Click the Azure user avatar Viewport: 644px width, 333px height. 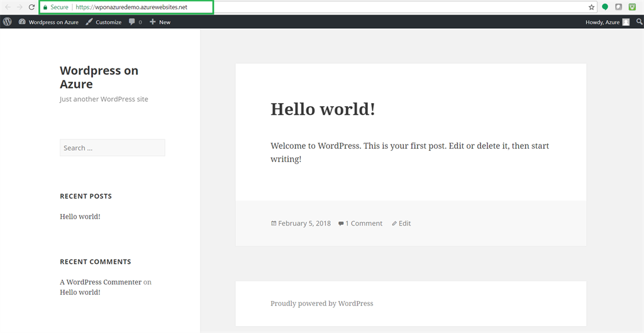626,22
